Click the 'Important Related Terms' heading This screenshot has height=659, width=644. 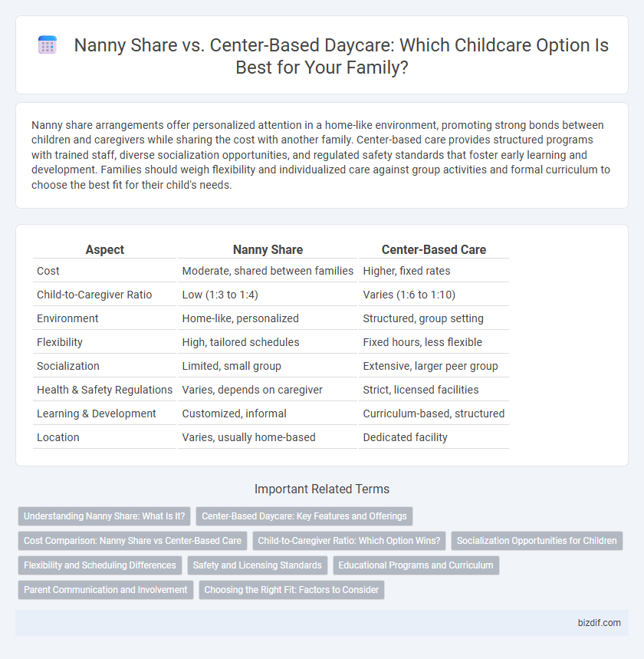(x=322, y=489)
